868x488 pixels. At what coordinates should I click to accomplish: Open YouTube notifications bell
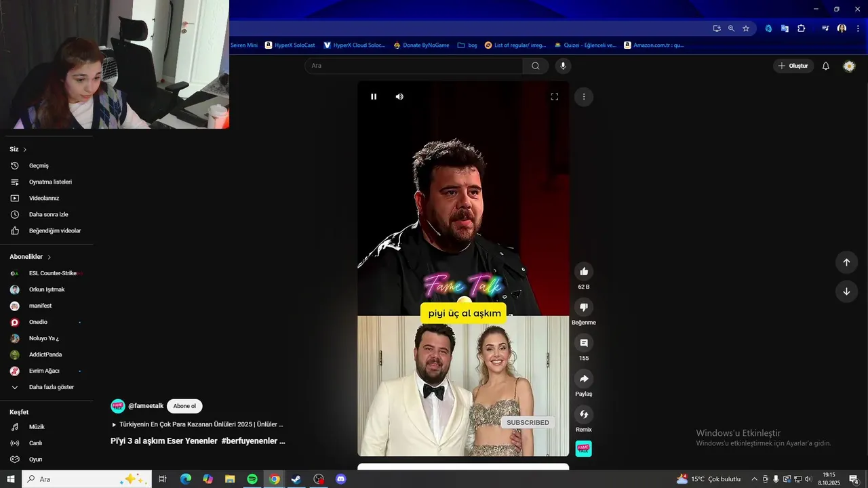pyautogui.click(x=826, y=66)
